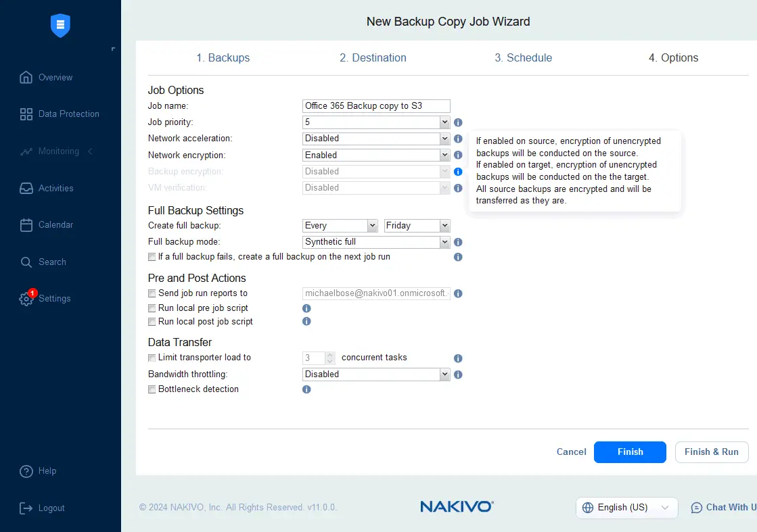This screenshot has width=757, height=532.
Task: Toggle Bottleneck detection checkbox
Action: point(152,389)
